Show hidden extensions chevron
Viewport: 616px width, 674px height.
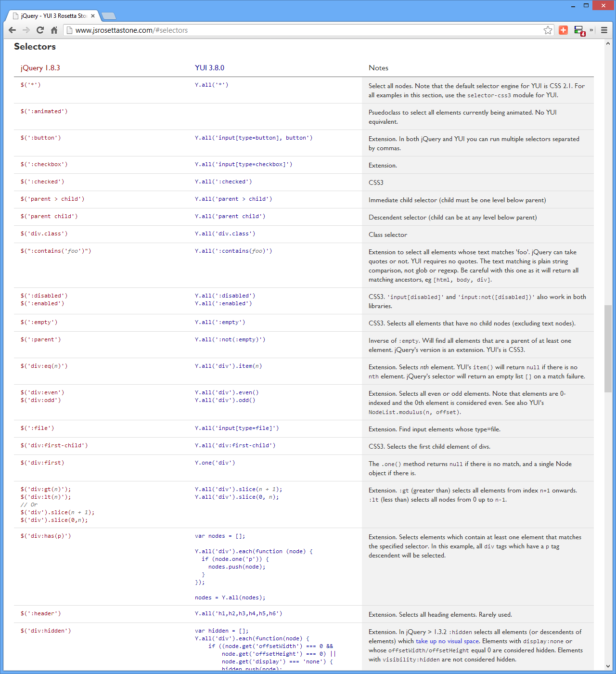591,30
